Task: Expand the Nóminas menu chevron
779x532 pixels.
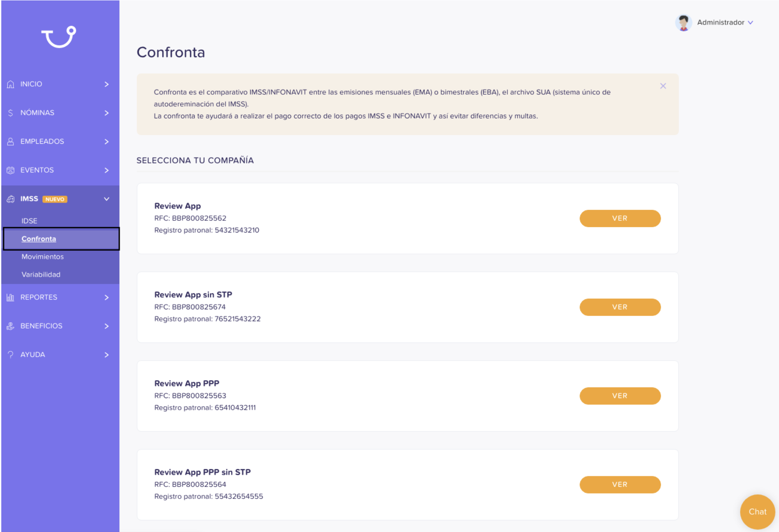Action: tap(106, 113)
